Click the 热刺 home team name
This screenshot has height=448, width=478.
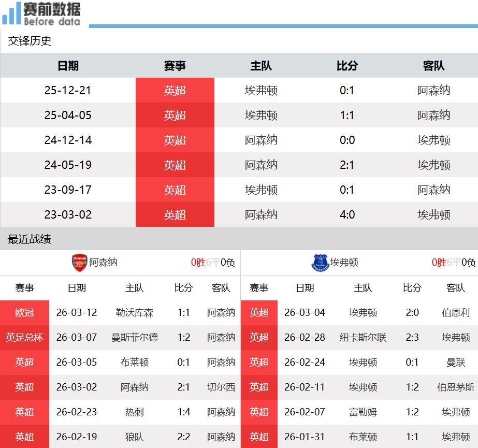pyautogui.click(x=135, y=412)
